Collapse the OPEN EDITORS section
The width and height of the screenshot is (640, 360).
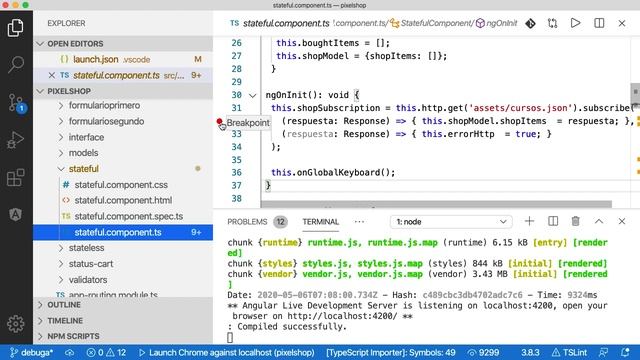tap(122, 44)
